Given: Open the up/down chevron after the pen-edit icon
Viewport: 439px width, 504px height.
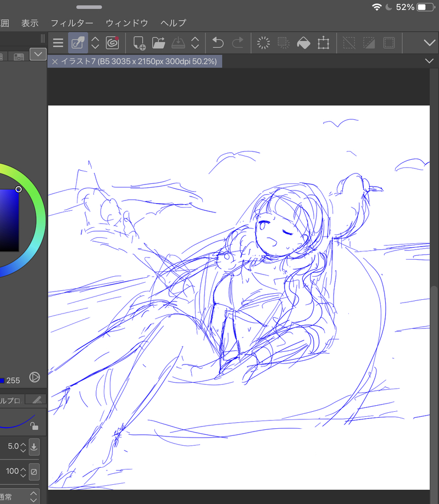Looking at the screenshot, I should [95, 43].
